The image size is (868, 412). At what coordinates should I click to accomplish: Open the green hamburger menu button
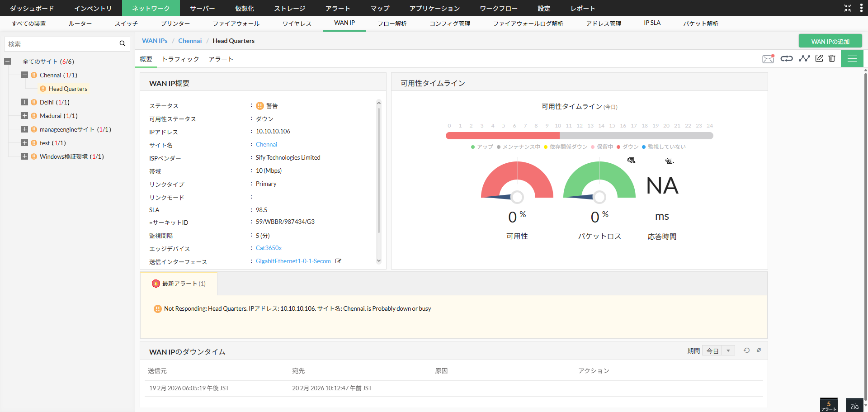click(x=852, y=58)
